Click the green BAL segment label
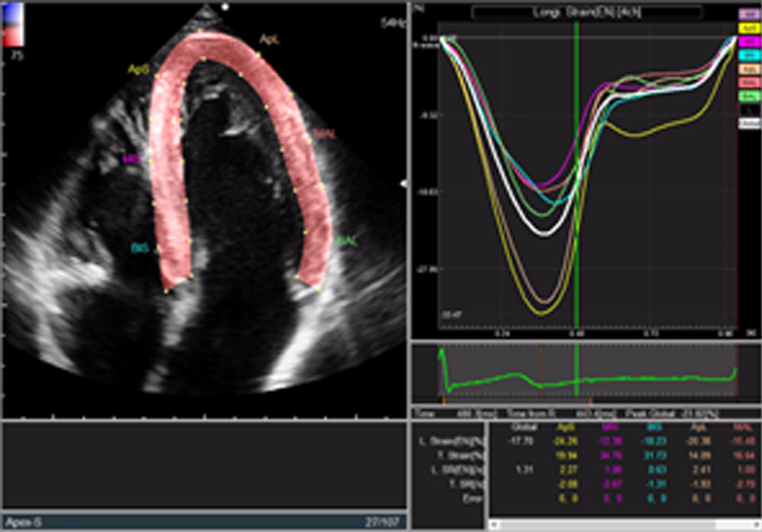Image resolution: width=762 pixels, height=532 pixels. click(x=347, y=242)
